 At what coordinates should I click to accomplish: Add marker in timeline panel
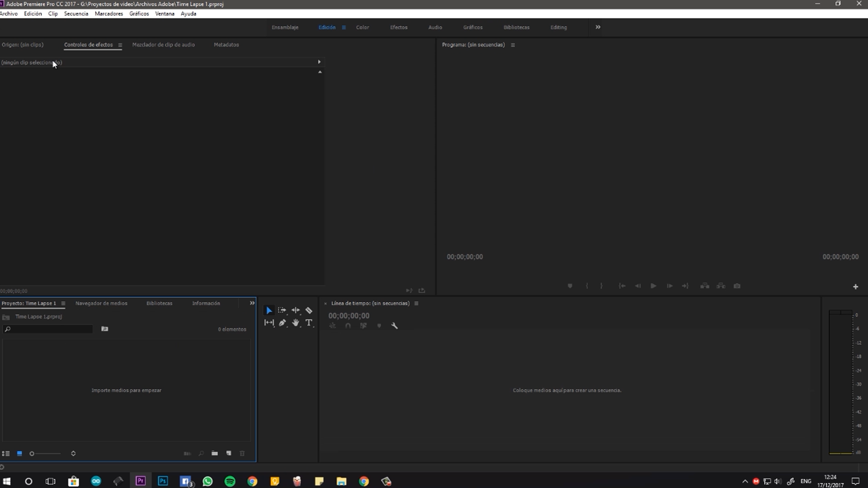click(379, 325)
